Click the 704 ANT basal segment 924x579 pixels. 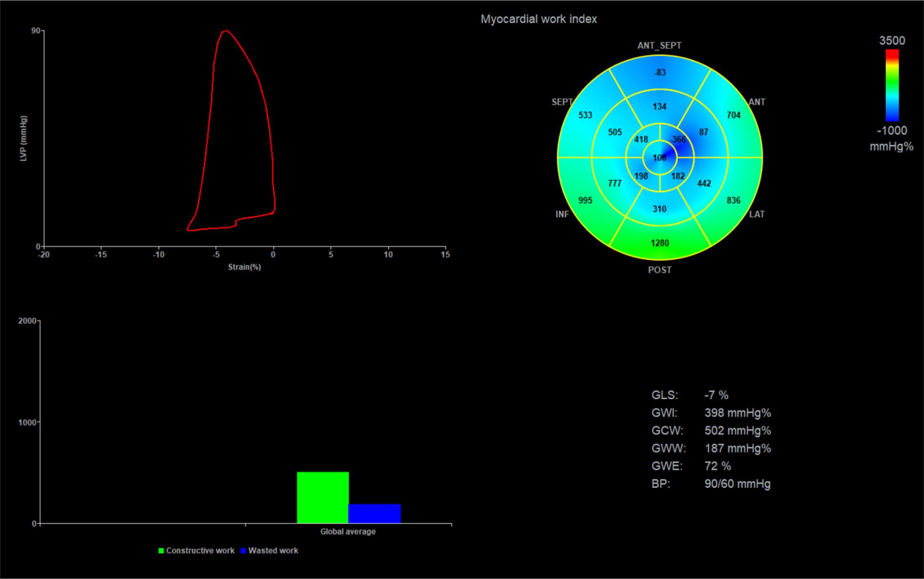tap(733, 115)
